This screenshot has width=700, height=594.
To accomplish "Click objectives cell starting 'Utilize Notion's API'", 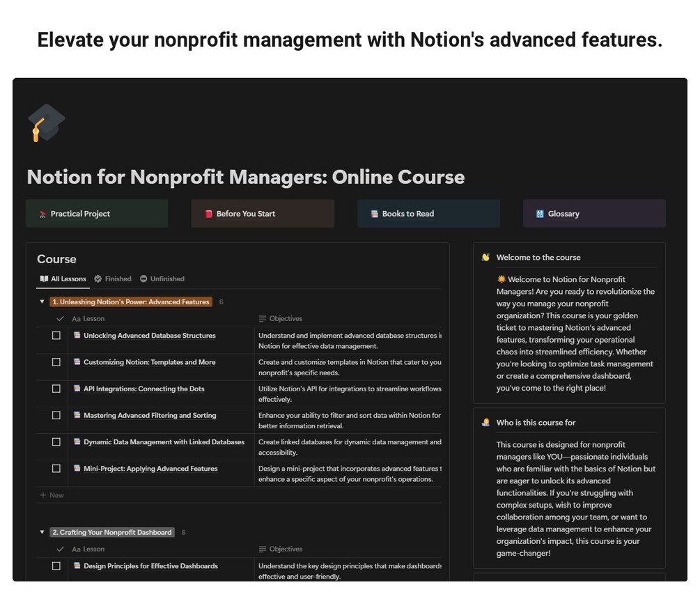I will (x=348, y=393).
